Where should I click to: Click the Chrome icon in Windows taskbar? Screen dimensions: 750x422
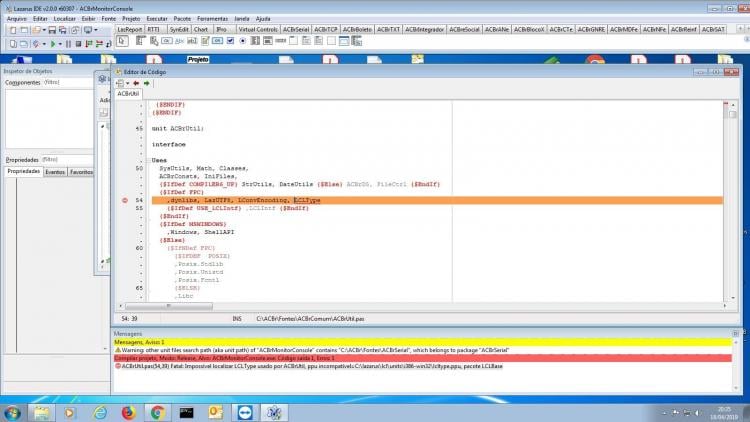(x=157, y=412)
